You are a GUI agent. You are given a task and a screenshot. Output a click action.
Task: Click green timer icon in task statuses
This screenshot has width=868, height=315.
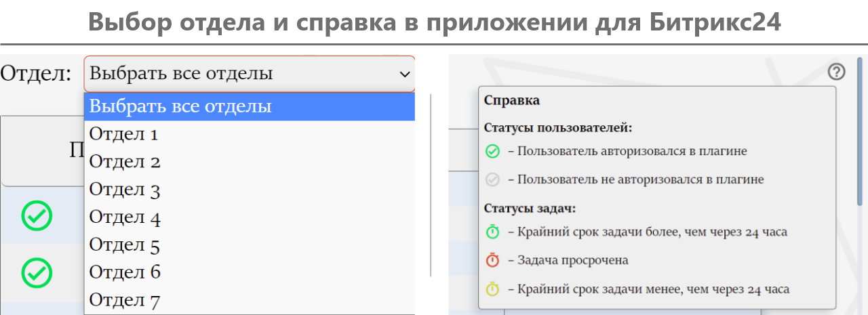[493, 232]
